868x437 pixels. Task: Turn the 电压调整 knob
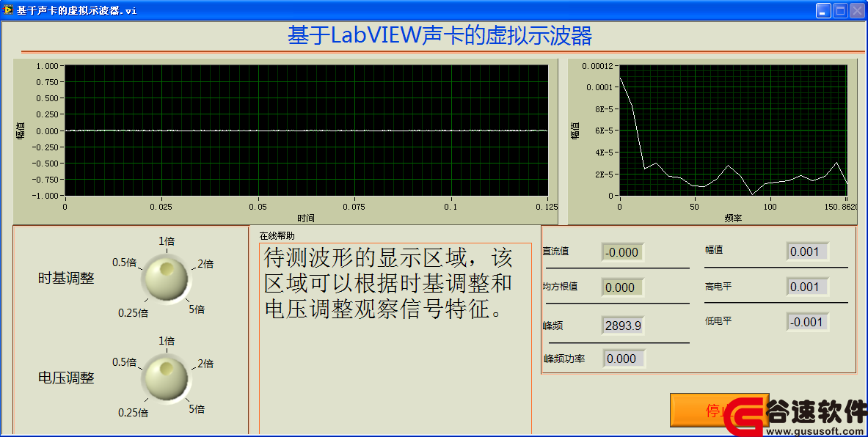click(166, 378)
